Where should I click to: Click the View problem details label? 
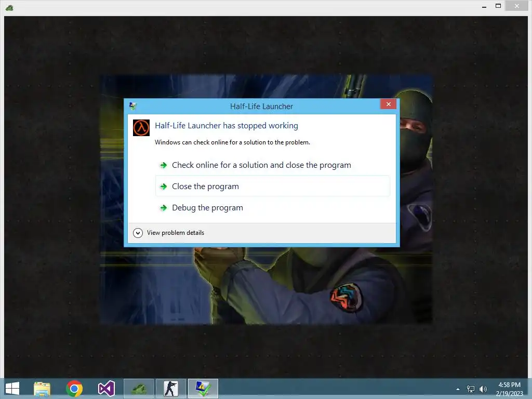click(x=176, y=233)
